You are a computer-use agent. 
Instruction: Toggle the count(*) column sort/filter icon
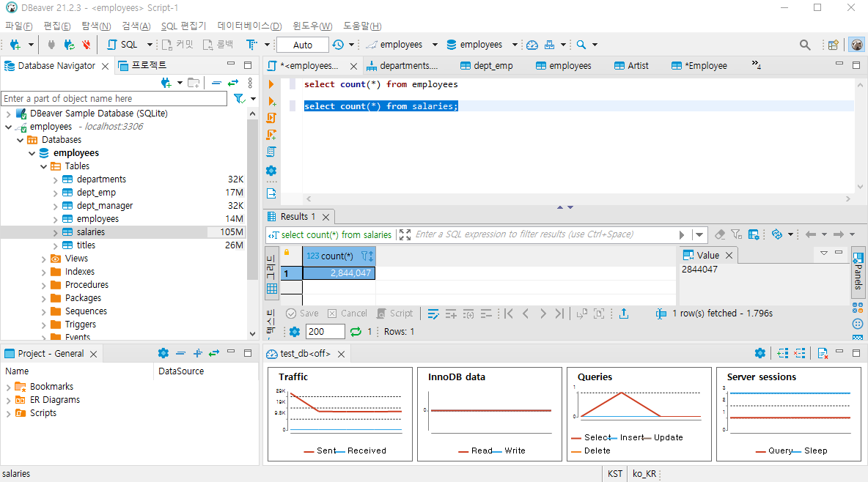367,256
